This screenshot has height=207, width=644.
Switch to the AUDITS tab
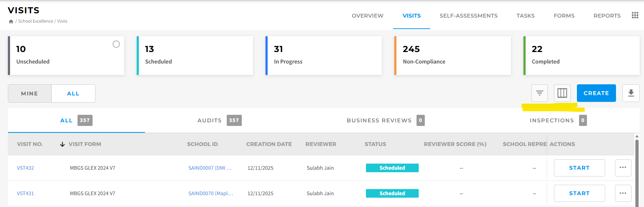tap(220, 121)
